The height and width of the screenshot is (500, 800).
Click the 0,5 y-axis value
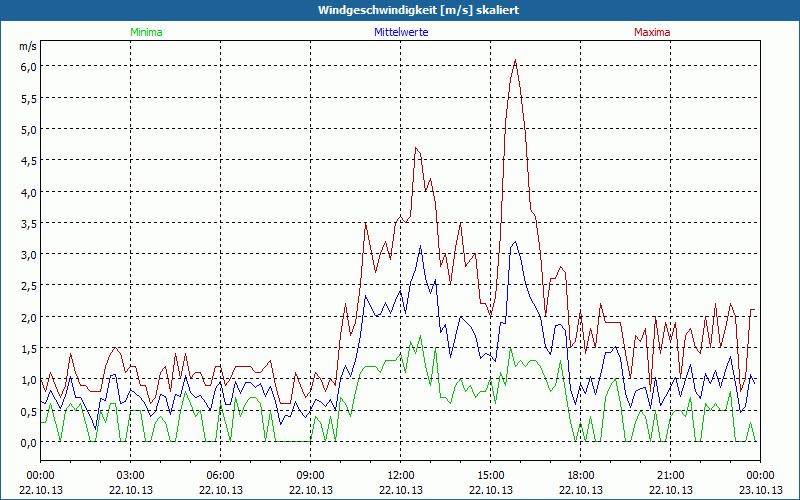click(29, 411)
